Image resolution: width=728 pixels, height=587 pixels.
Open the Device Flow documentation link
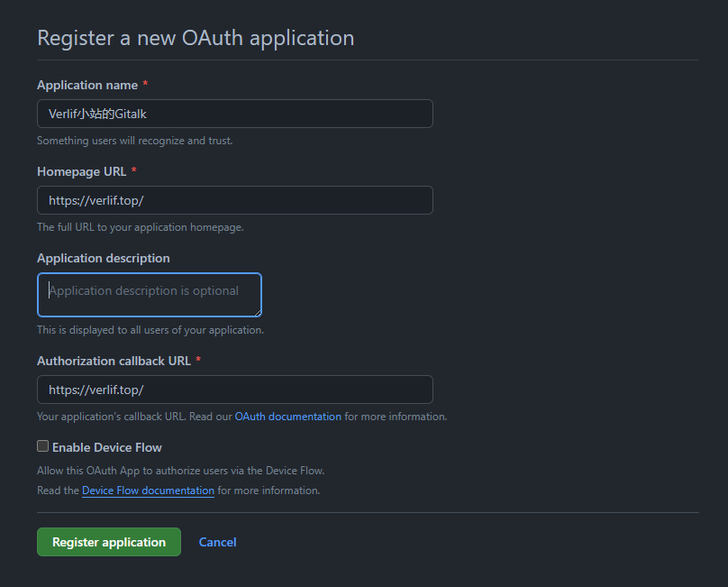[148, 491]
